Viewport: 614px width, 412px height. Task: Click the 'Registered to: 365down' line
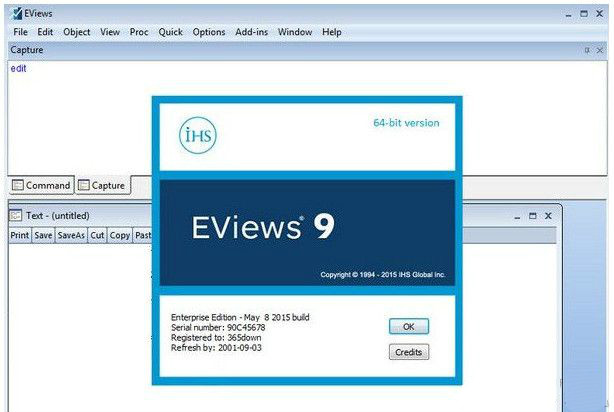click(216, 338)
